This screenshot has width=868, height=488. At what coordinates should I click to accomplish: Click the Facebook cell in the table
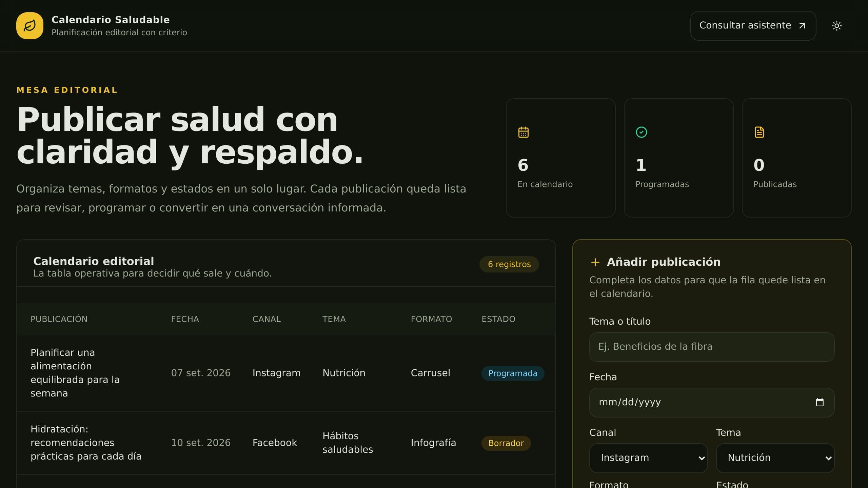tap(275, 443)
